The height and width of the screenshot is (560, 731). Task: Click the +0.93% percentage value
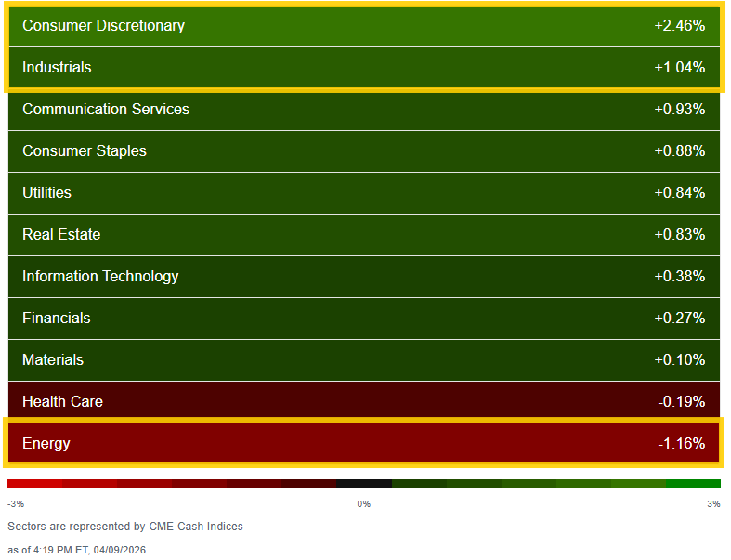pos(680,109)
